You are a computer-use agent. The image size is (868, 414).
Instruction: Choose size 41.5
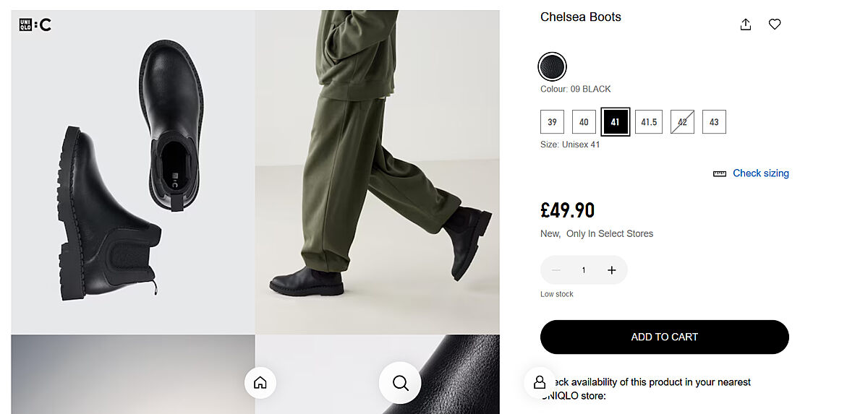[649, 122]
